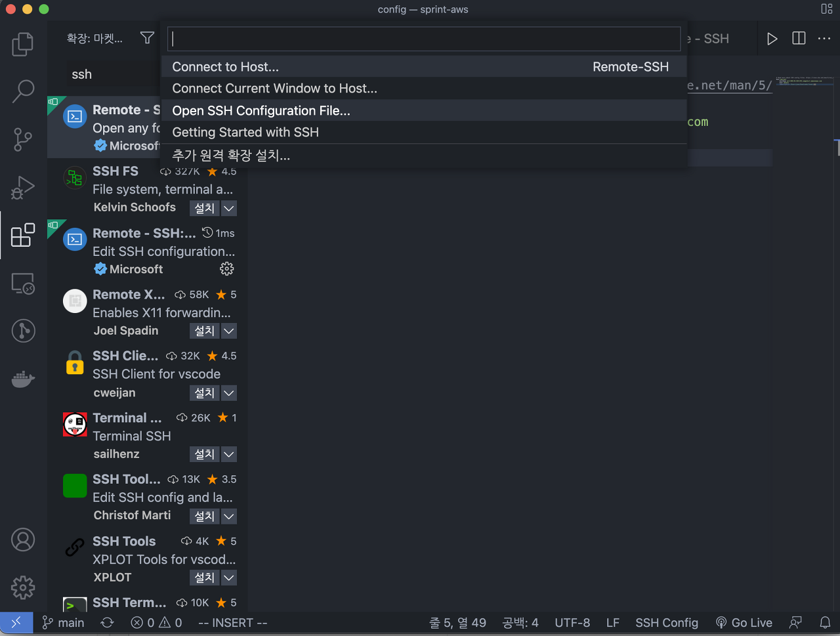Open the Search view icon
The image size is (840, 636).
pos(23,91)
